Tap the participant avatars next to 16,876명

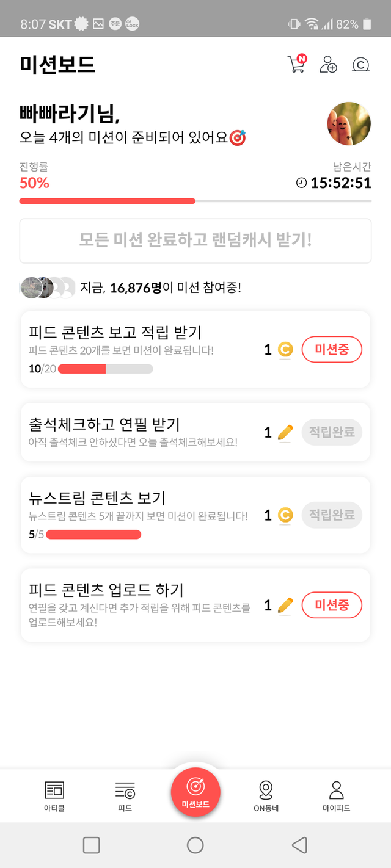point(48,288)
